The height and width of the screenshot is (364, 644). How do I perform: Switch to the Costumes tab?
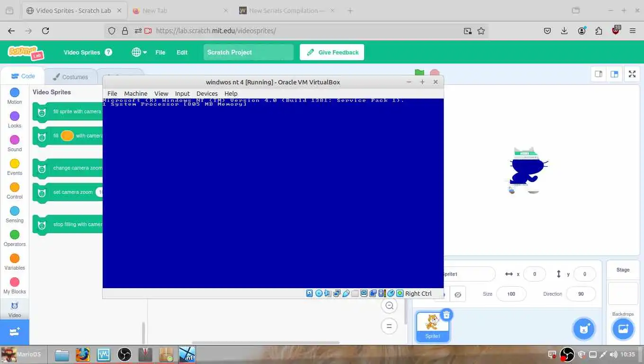click(x=70, y=77)
